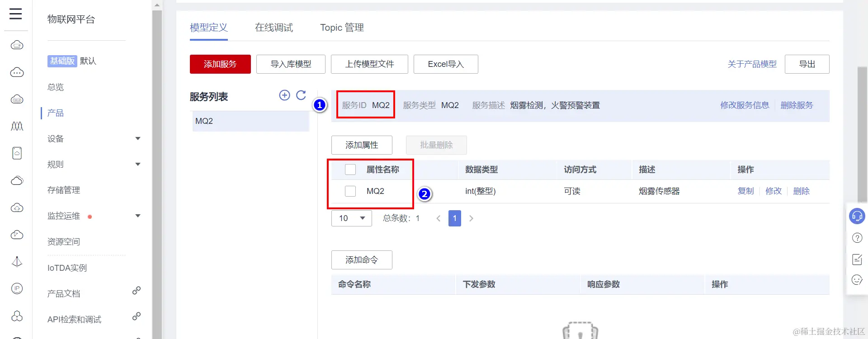Click the cloud upload icon in the left rail
Image resolution: width=868 pixels, height=339 pixels.
(17, 207)
